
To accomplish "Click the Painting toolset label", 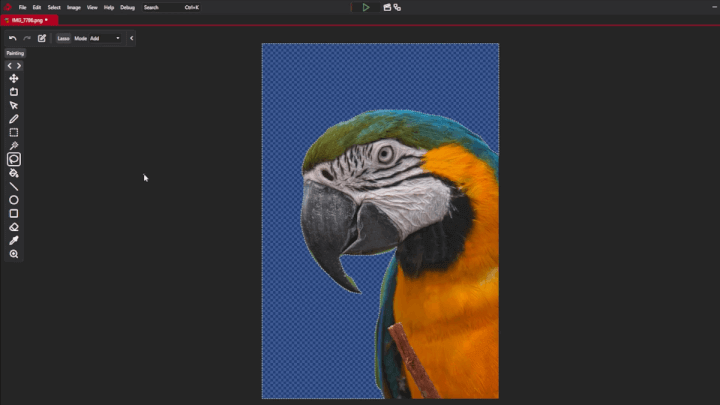I will [15, 53].
